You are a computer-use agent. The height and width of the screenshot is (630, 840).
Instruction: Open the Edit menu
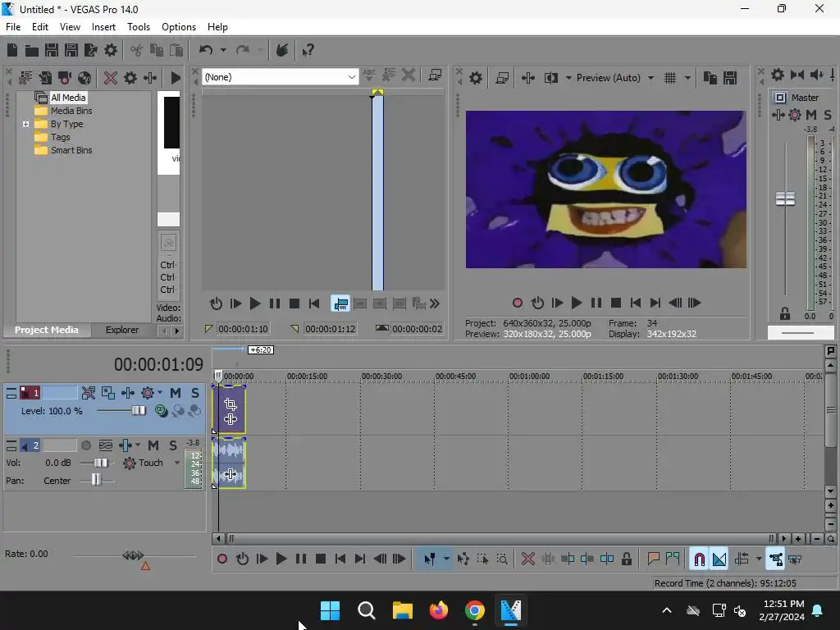point(39,27)
